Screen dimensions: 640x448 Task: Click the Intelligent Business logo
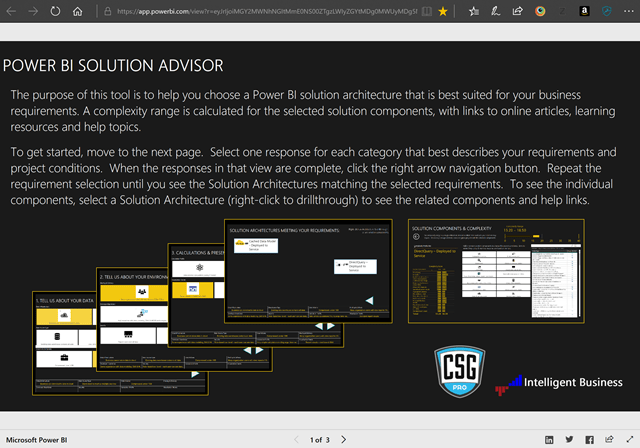(559, 384)
